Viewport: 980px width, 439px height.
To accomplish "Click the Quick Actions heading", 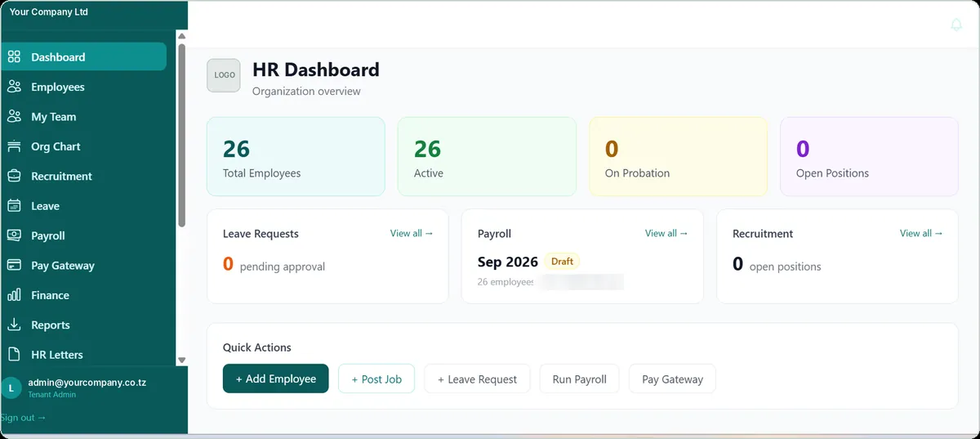I will pos(257,347).
